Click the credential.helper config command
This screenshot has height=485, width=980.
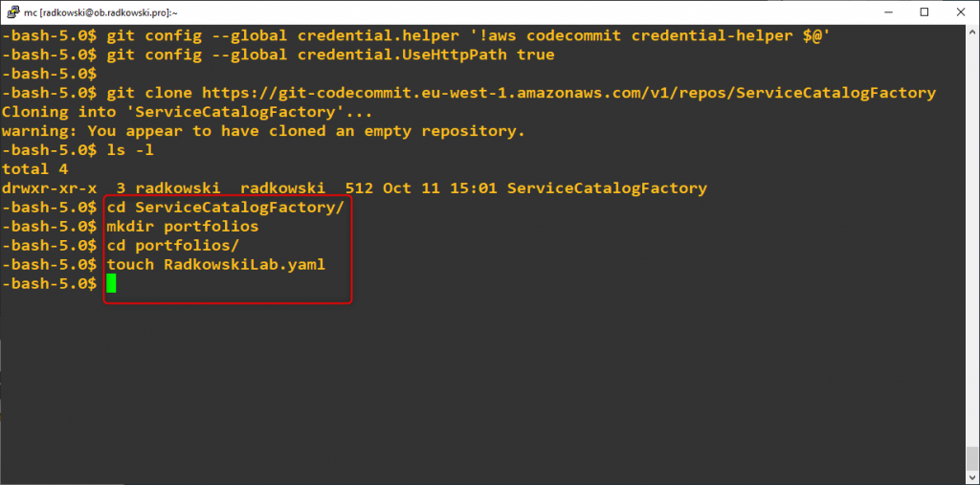click(x=468, y=35)
